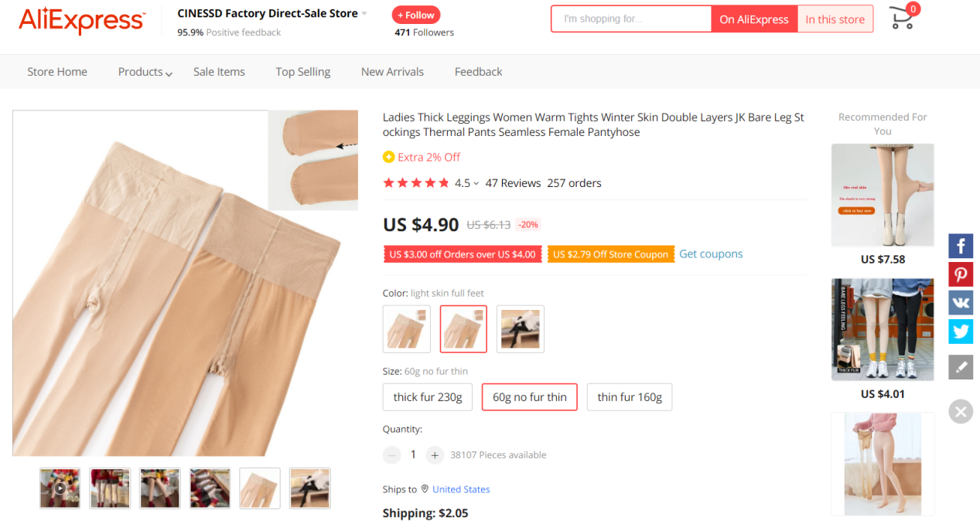Image resolution: width=980 pixels, height=524 pixels.
Task: Go to the Top Selling tab
Action: pyautogui.click(x=302, y=72)
